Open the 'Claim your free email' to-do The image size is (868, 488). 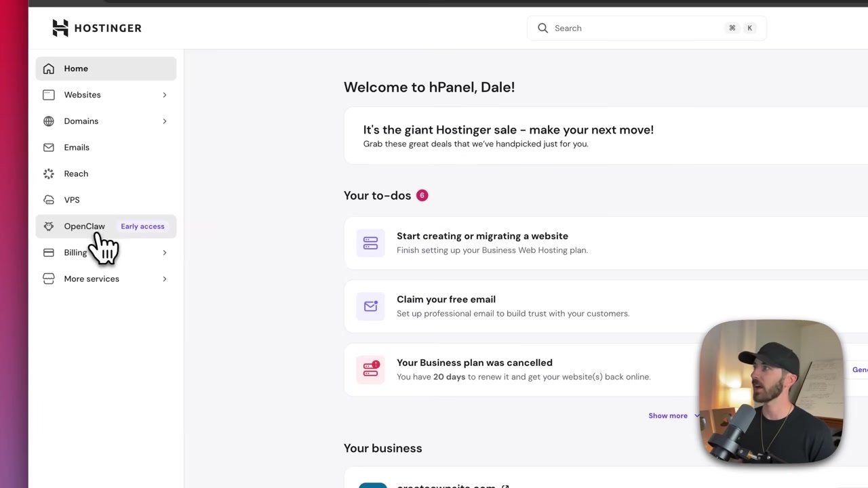[x=446, y=299]
